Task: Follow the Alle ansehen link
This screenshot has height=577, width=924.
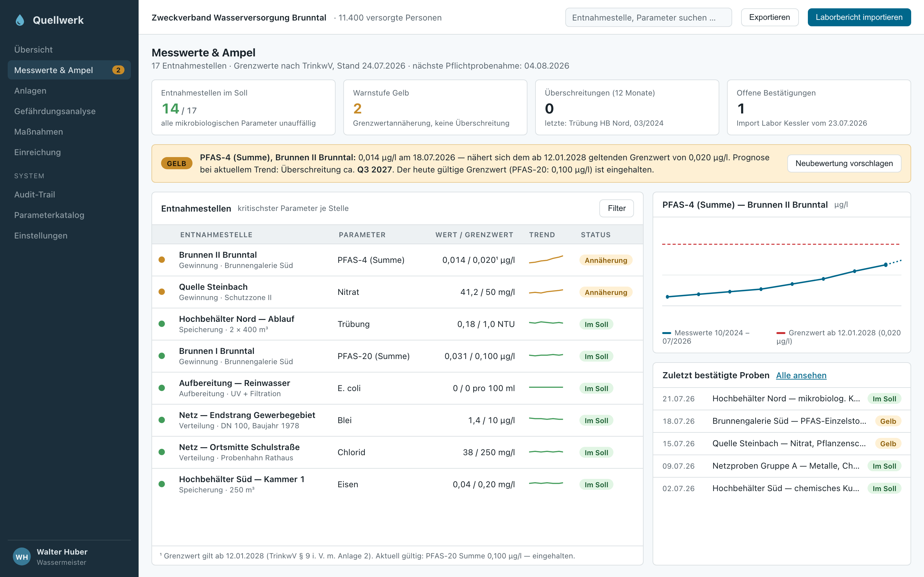Action: (801, 375)
